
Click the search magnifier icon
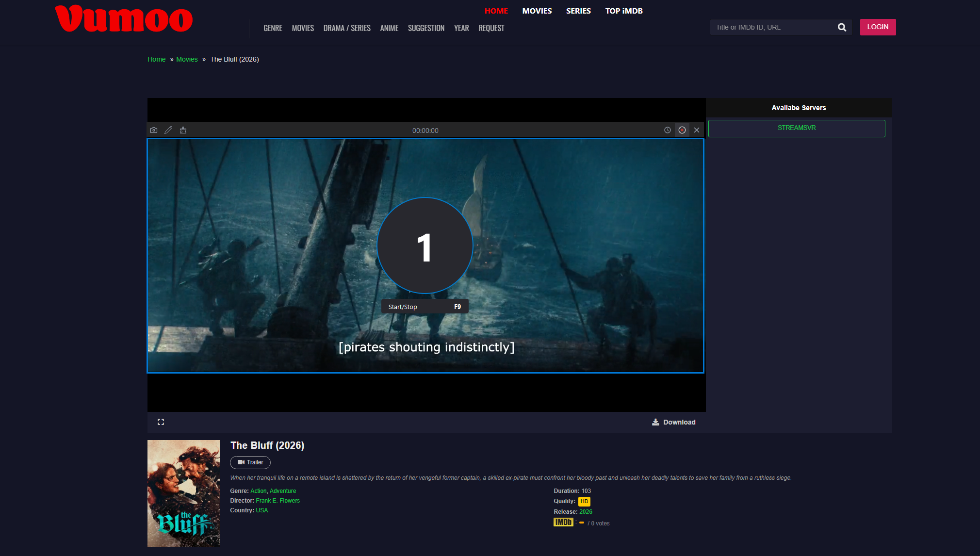842,27
